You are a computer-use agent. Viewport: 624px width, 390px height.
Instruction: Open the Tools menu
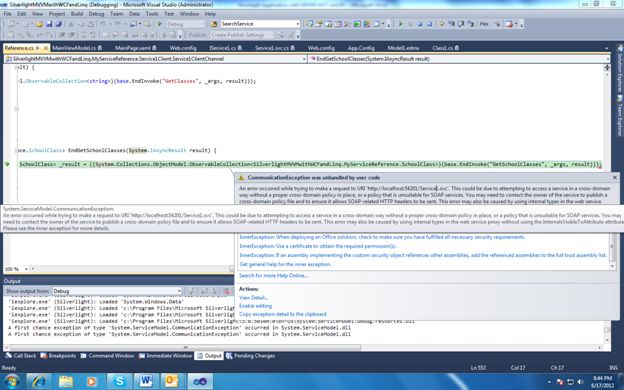[x=152, y=14]
